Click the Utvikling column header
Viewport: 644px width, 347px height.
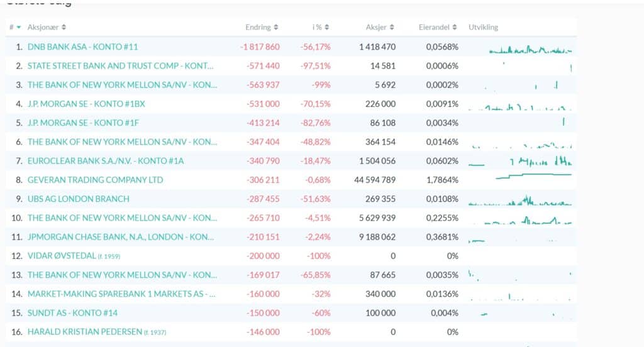(x=484, y=28)
